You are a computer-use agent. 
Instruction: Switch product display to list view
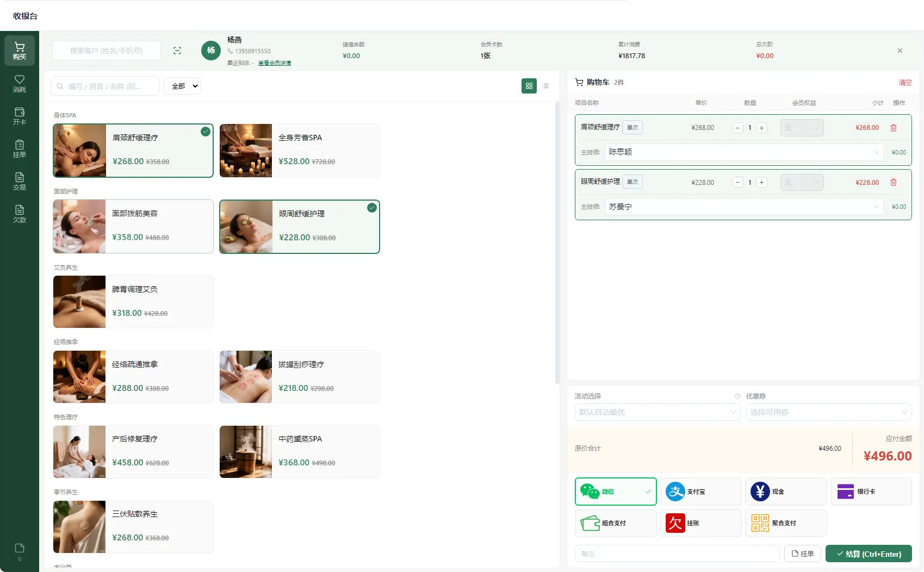point(545,86)
